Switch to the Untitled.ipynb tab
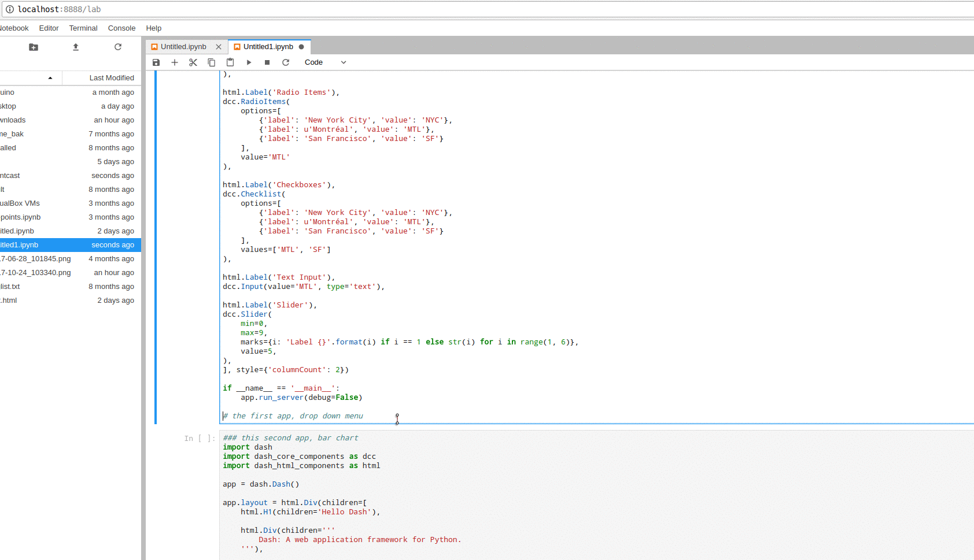The width and height of the screenshot is (974, 560). pos(183,47)
